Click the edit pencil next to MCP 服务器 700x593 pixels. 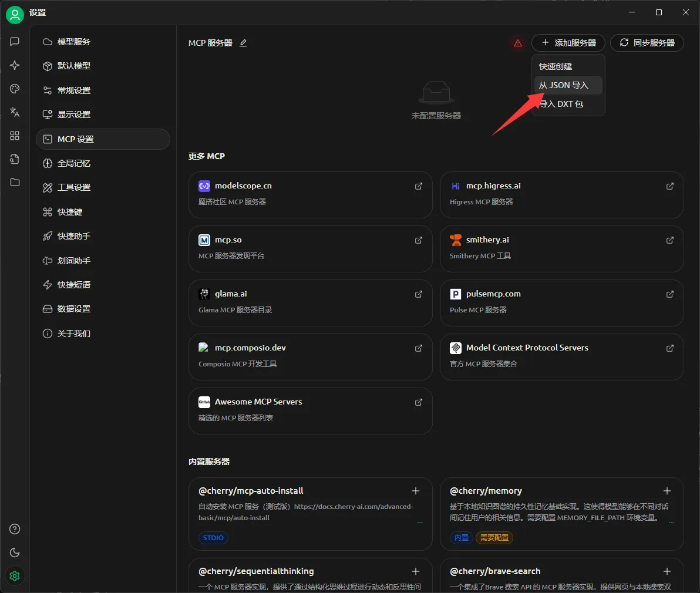pos(243,43)
